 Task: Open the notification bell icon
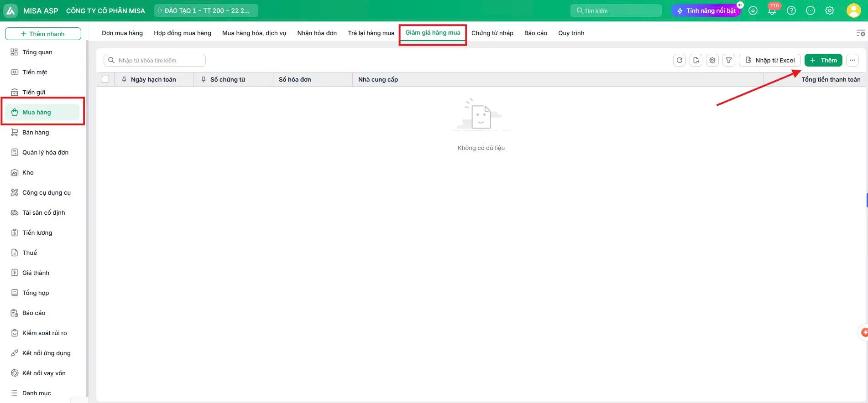[x=772, y=10]
